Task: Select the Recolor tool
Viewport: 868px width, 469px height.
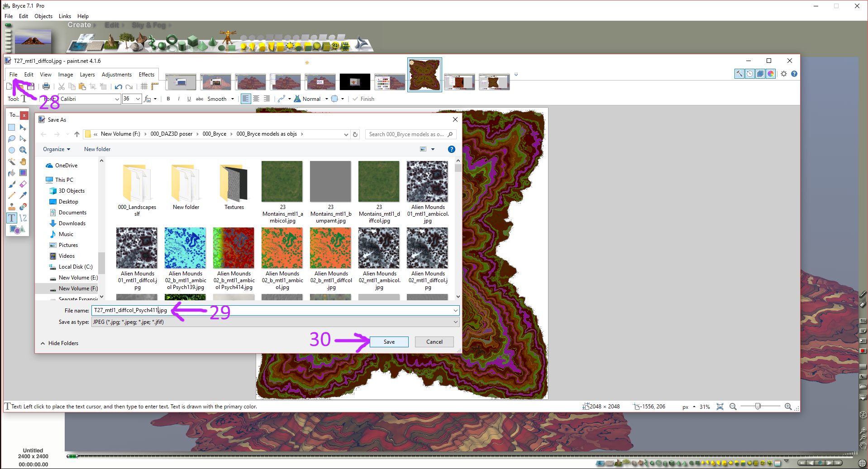Action: tap(23, 207)
